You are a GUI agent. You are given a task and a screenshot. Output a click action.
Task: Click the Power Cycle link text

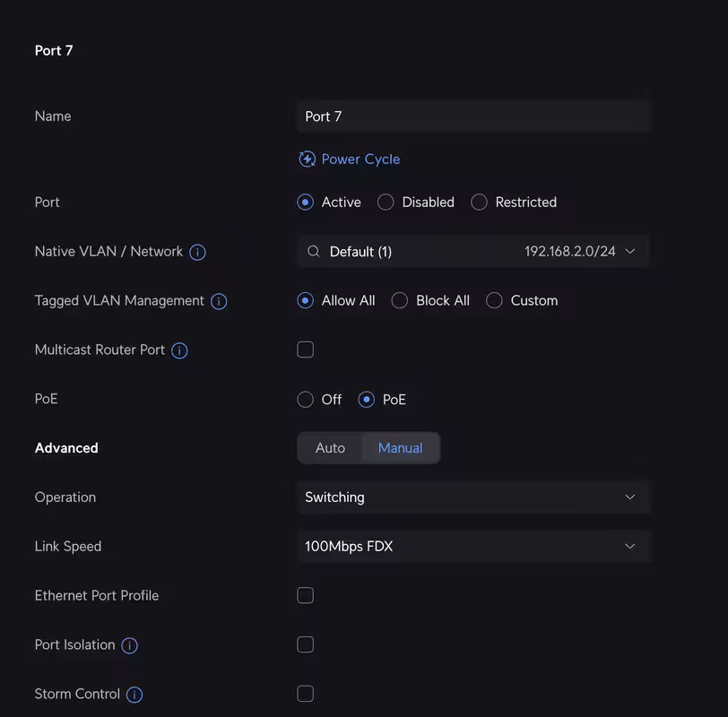360,160
